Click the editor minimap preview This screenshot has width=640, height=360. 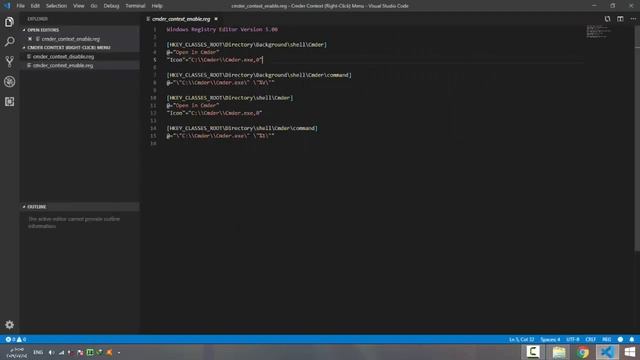[x=598, y=32]
